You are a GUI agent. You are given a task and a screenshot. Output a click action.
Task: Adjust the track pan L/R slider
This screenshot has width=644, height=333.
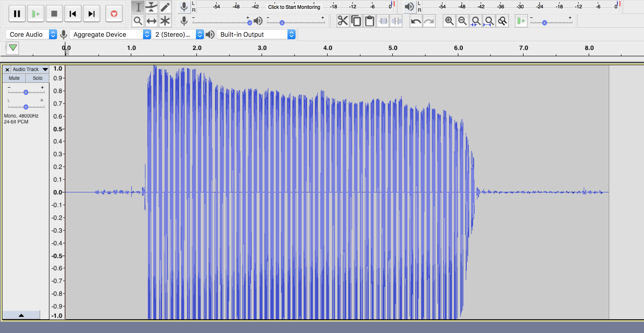(26, 107)
